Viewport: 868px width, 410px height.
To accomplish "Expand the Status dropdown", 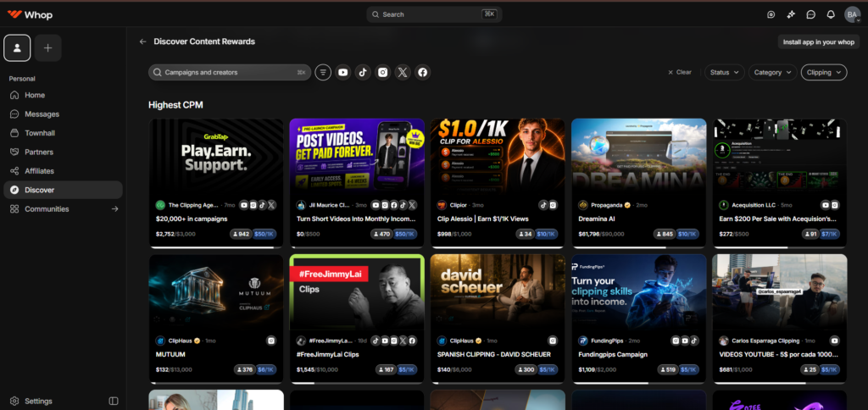I will click(x=725, y=73).
